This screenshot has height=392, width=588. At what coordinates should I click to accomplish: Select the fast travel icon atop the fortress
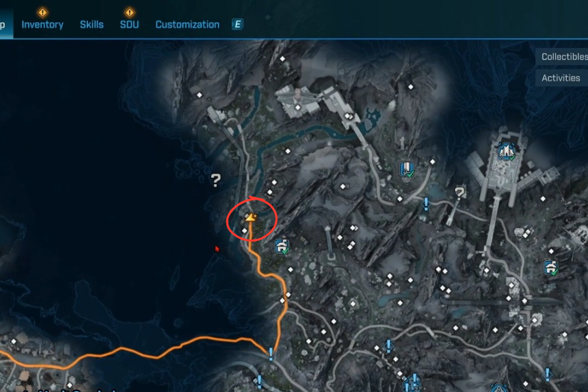coord(506,151)
